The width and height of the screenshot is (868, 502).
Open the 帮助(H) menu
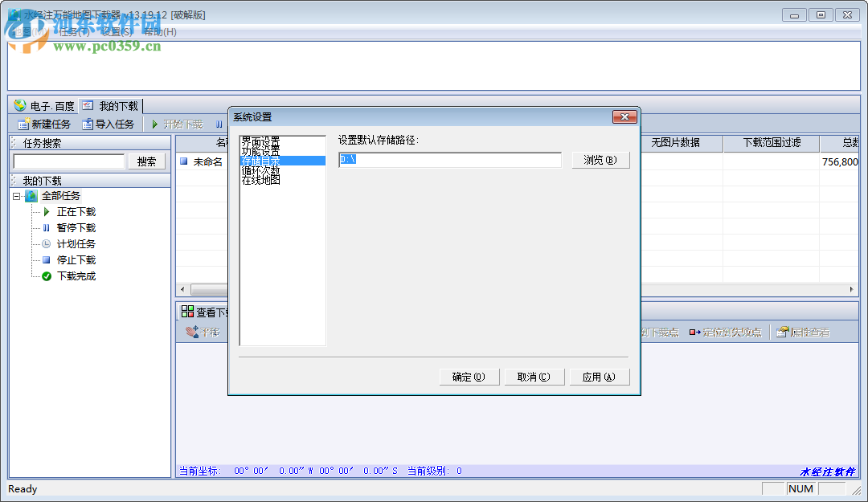158,32
